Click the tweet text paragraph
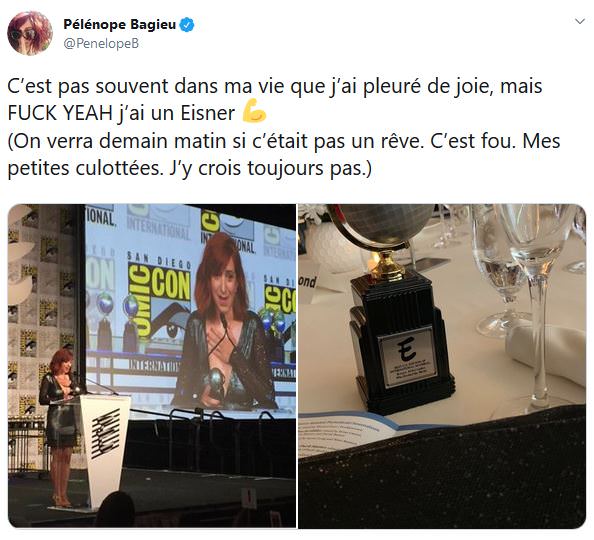Image resolution: width=594 pixels, height=540 pixels. 284,127
